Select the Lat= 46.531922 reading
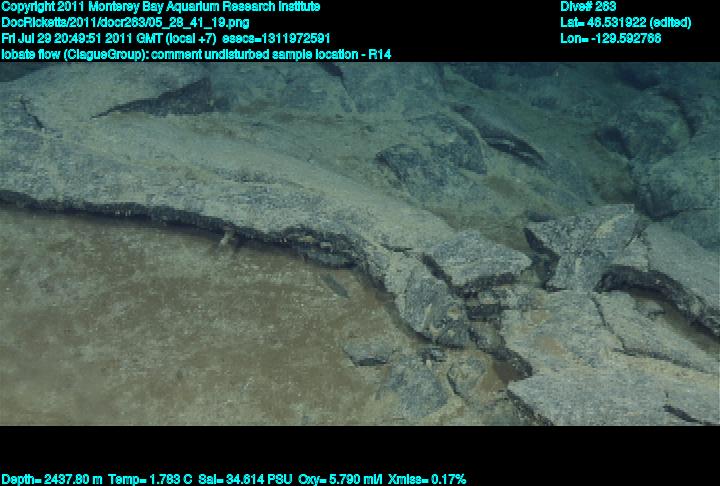 604,22
